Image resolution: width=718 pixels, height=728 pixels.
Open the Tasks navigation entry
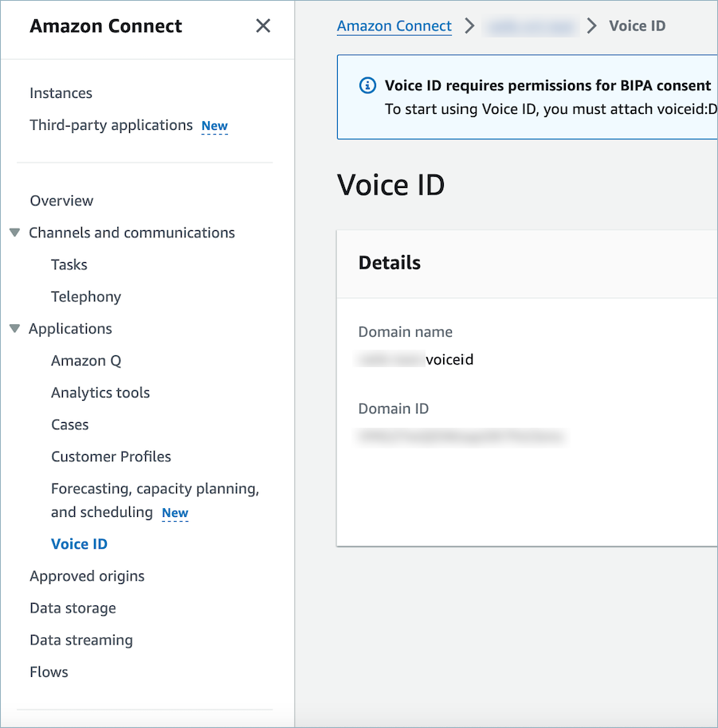(x=69, y=264)
